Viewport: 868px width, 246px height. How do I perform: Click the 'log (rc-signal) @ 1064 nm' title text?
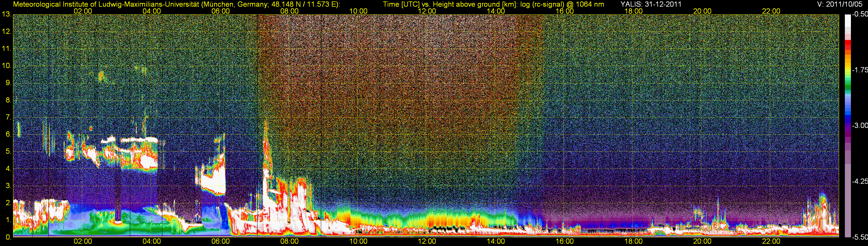pyautogui.click(x=562, y=4)
